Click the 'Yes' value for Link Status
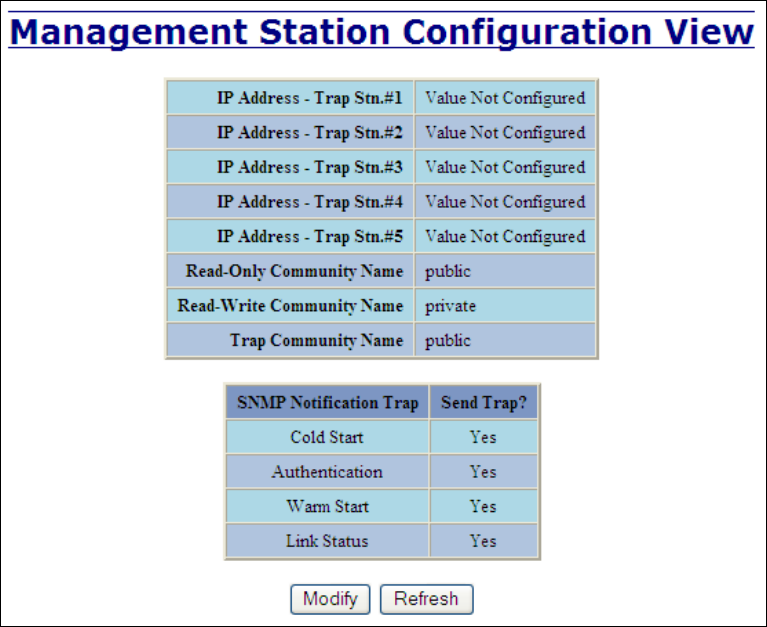This screenshot has width=767, height=627. (483, 541)
